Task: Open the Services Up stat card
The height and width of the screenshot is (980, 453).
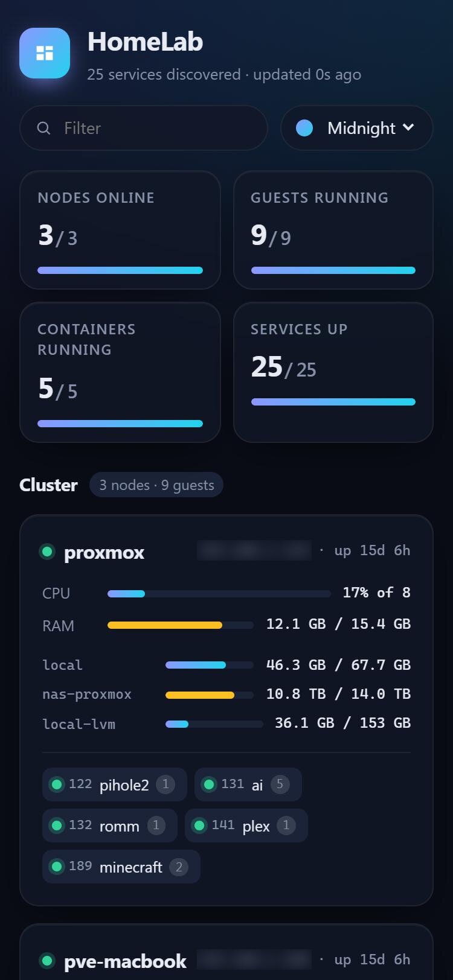Action: point(333,372)
